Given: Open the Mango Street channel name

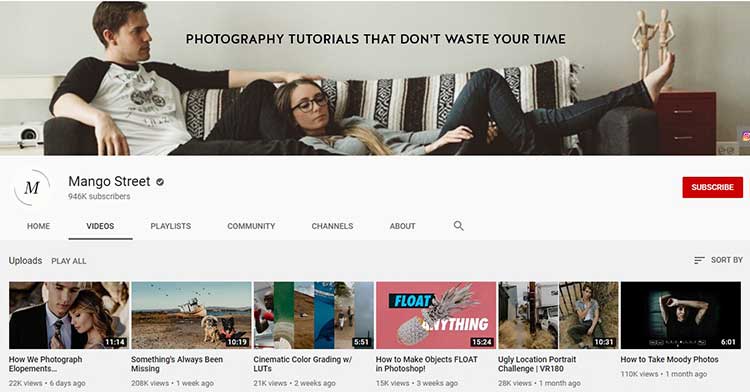Looking at the screenshot, I should pyautogui.click(x=109, y=182).
